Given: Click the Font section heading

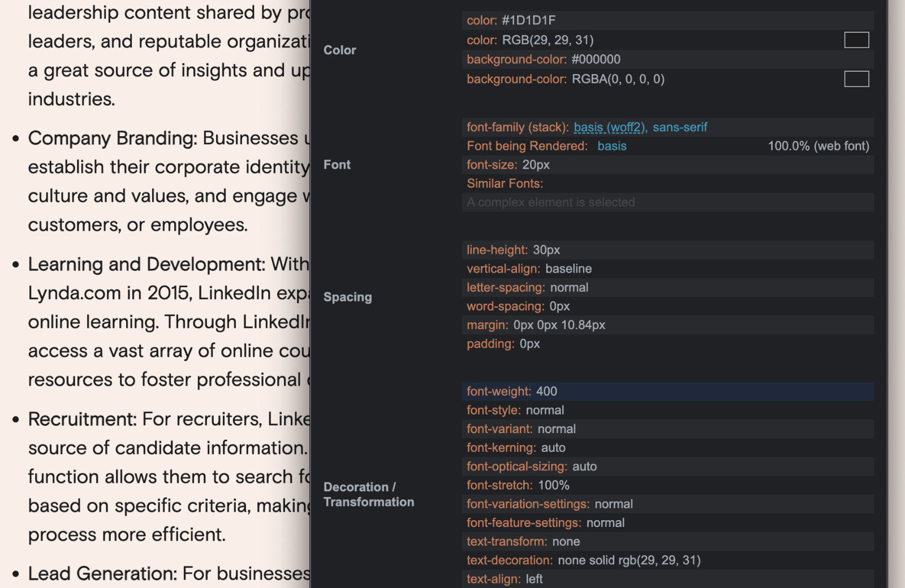Looking at the screenshot, I should coord(337,165).
